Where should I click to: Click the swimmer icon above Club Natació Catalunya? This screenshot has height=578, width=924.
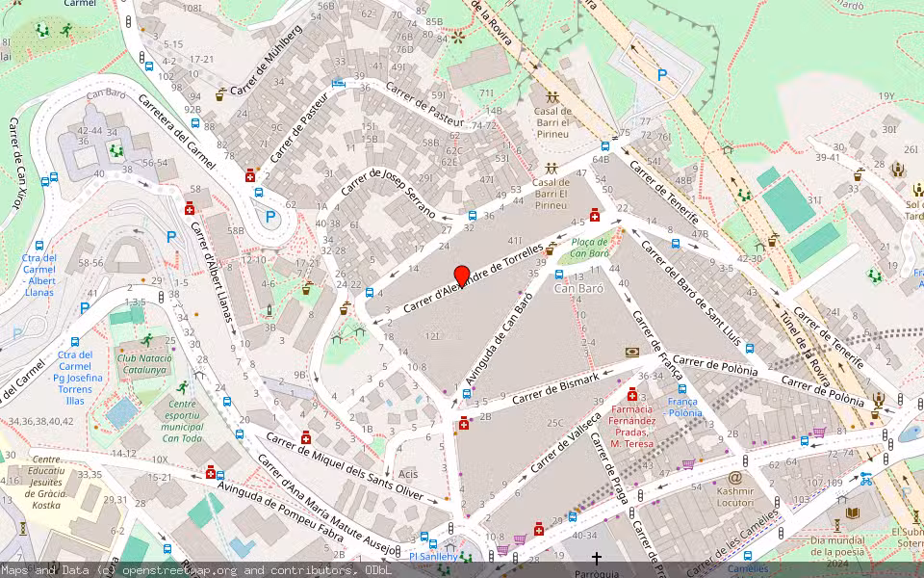point(146,340)
